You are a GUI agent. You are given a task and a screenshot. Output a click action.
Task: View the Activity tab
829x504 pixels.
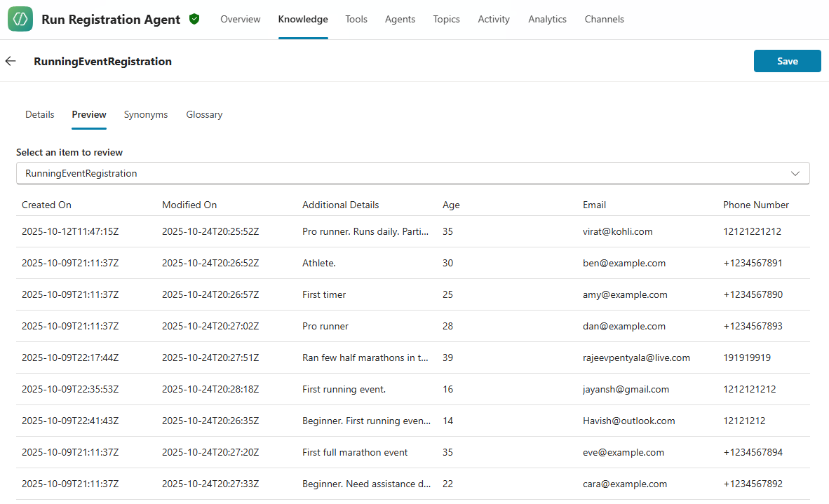(494, 20)
